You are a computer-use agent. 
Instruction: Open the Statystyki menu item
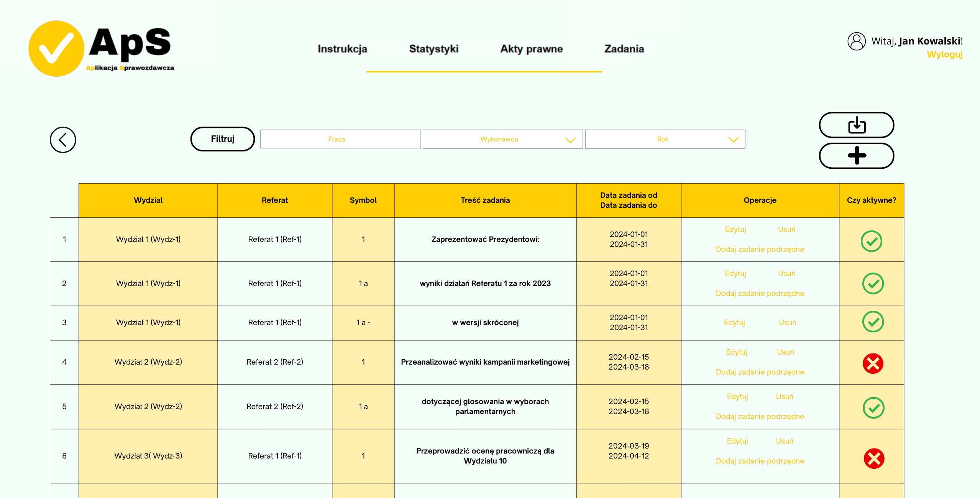point(433,49)
